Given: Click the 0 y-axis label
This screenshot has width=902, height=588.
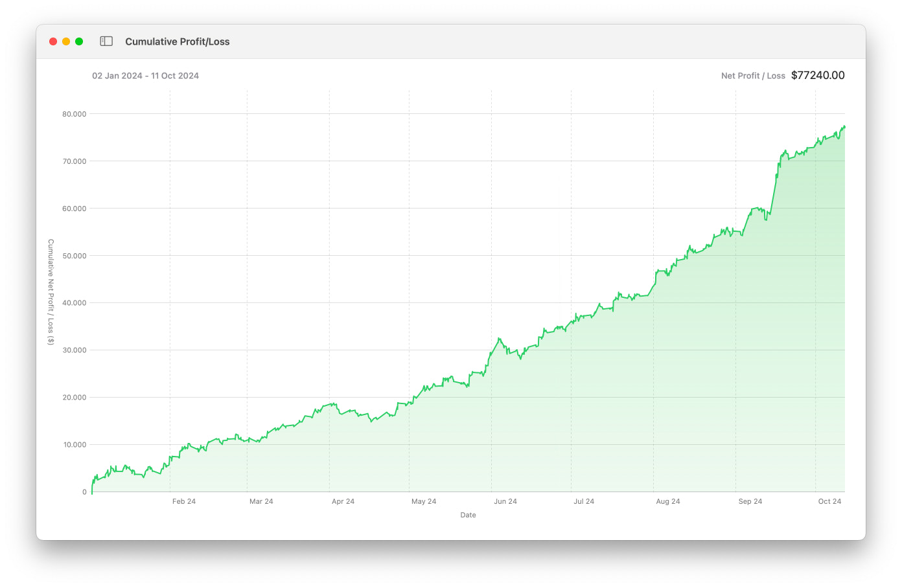Looking at the screenshot, I should (84, 492).
